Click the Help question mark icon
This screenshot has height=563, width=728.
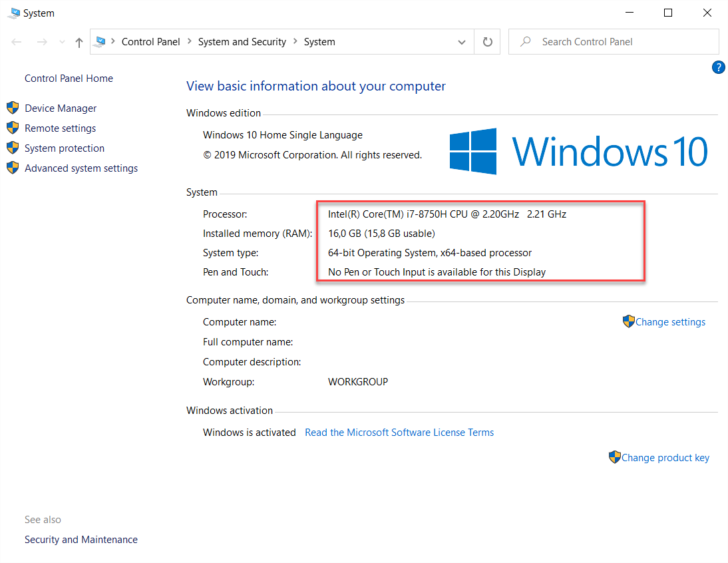718,67
